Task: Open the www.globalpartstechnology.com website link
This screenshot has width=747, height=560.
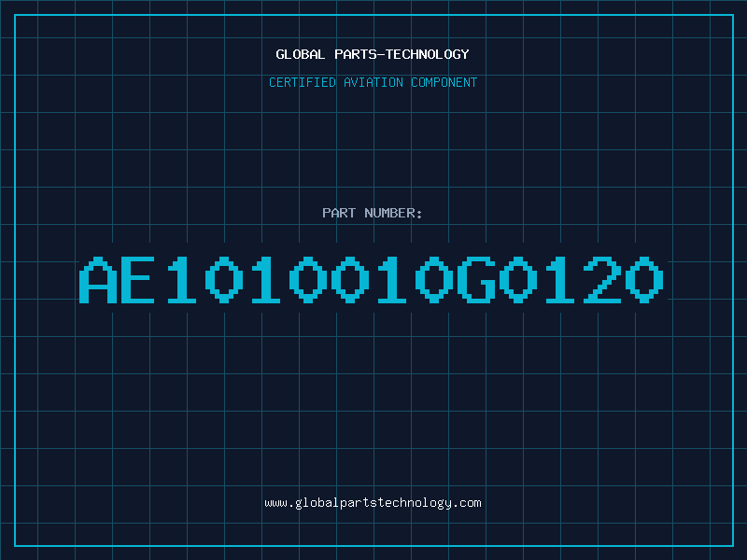Action: [373, 503]
